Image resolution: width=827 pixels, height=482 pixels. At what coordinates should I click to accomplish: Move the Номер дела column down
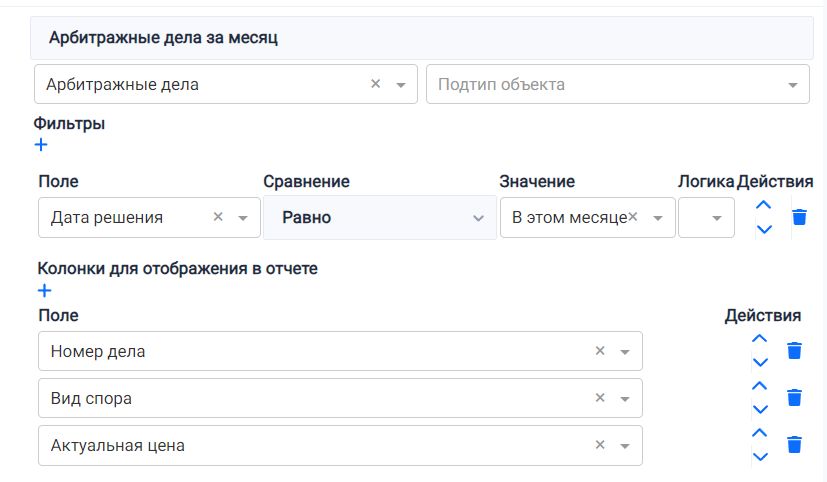[759, 363]
